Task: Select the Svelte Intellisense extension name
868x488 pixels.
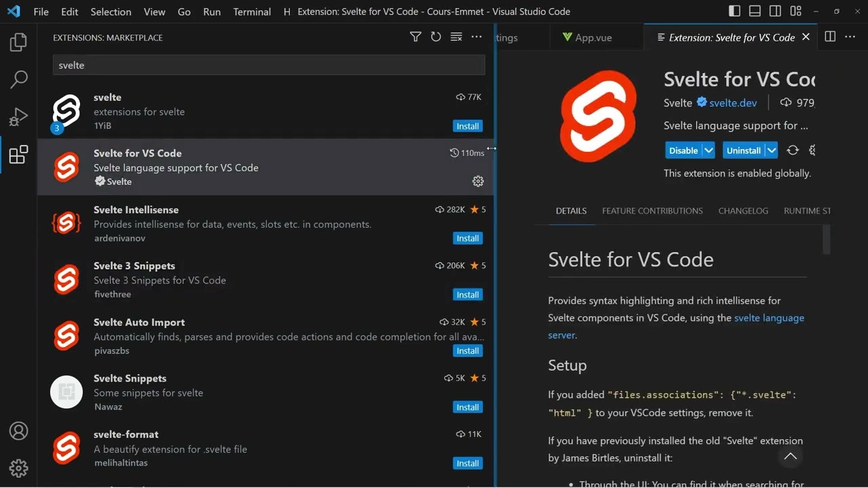Action: point(136,209)
